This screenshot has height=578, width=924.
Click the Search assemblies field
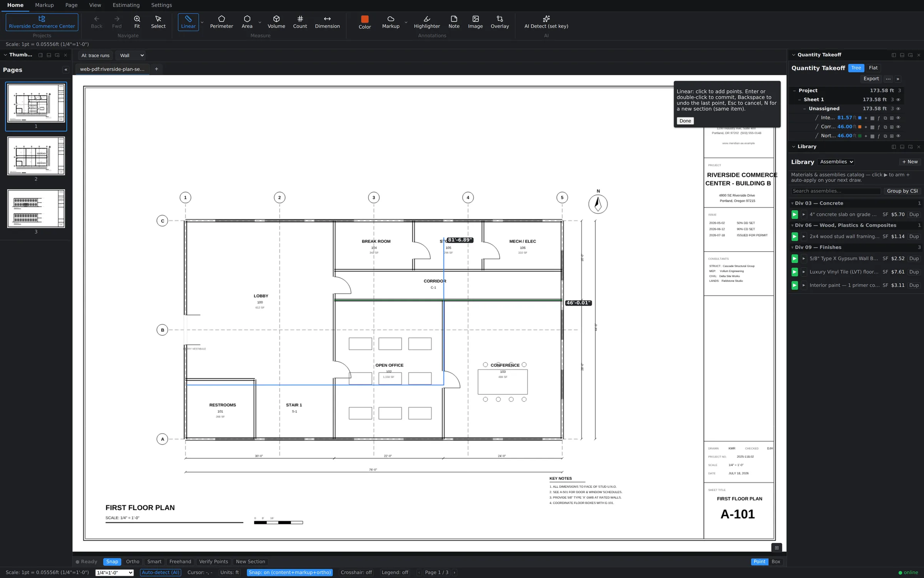[836, 191]
